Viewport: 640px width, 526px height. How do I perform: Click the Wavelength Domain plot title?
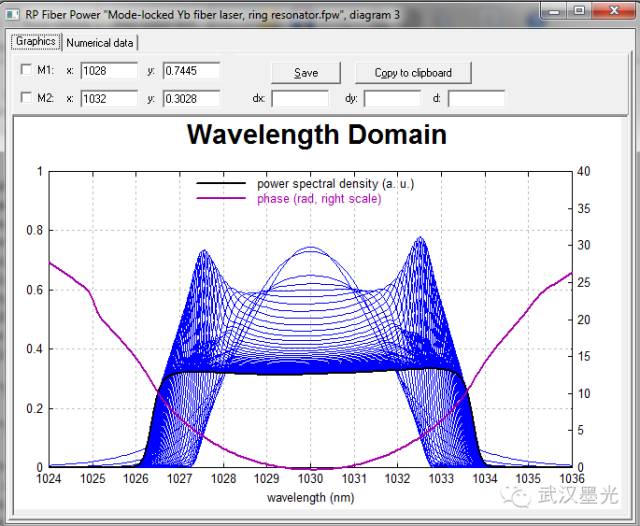(317, 135)
